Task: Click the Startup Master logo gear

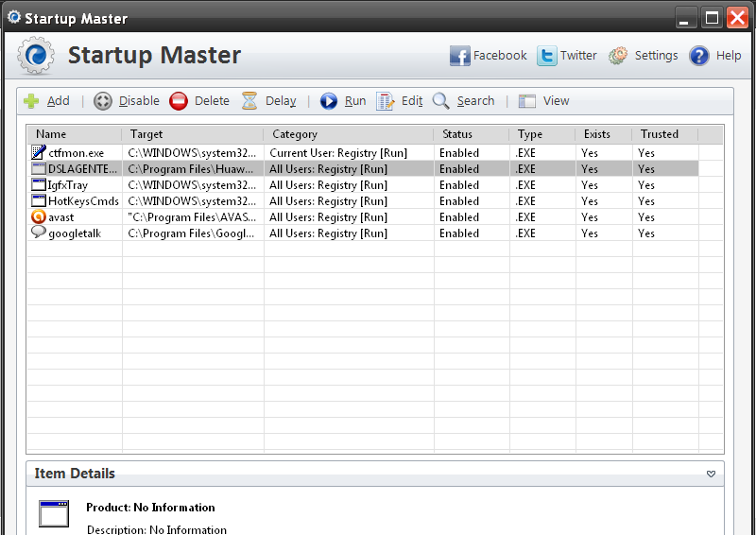Action: pos(36,56)
